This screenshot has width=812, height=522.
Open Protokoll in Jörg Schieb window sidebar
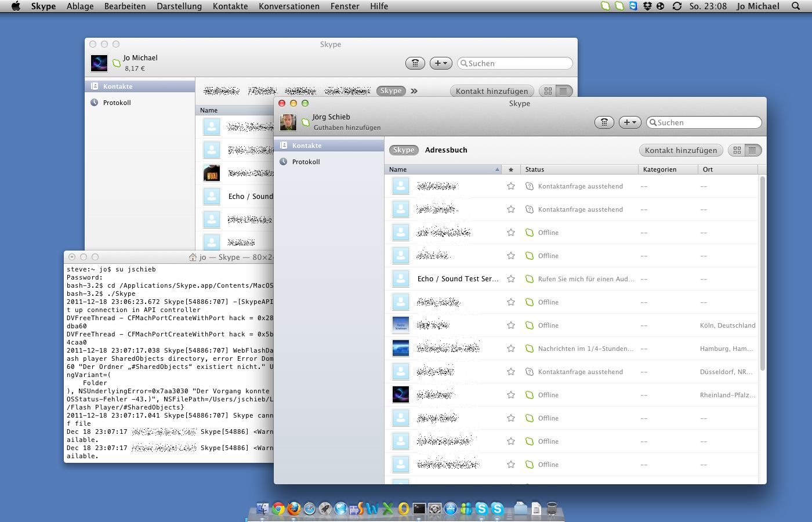(x=329, y=162)
